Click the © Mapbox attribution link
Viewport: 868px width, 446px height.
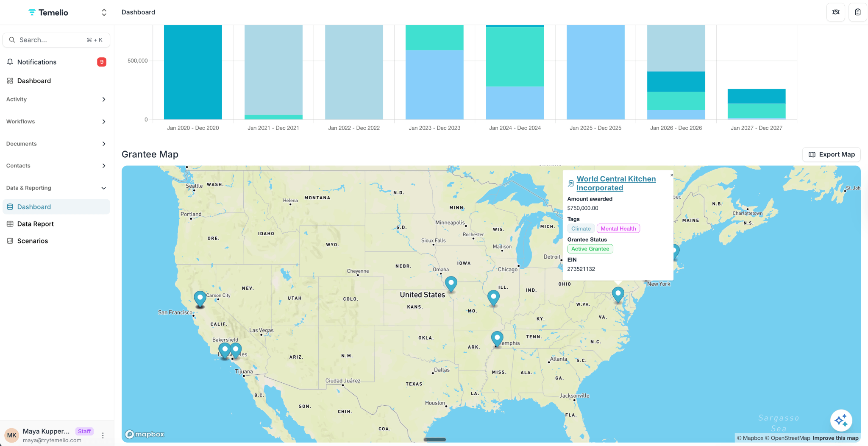click(750, 438)
